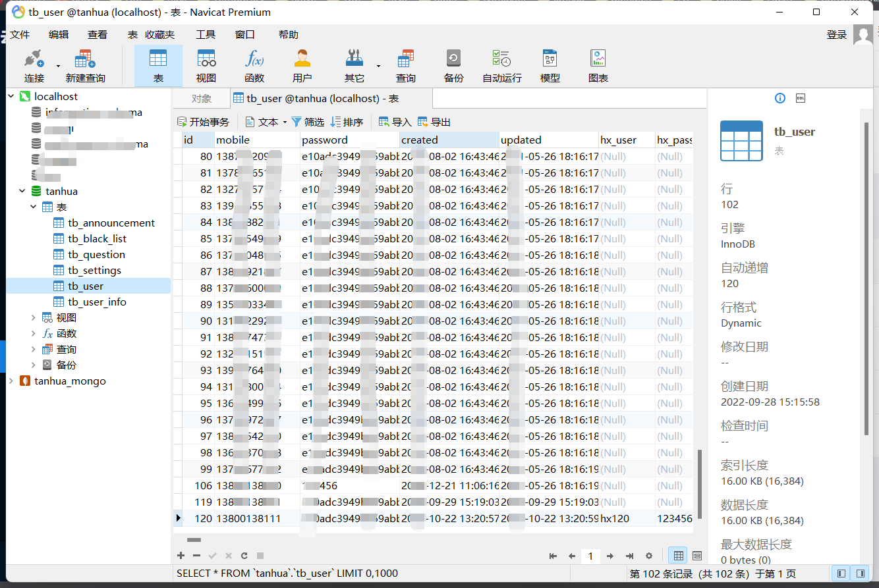This screenshot has height=588, width=879.
Task: Collapse the tanhua database node
Action: [x=22, y=191]
